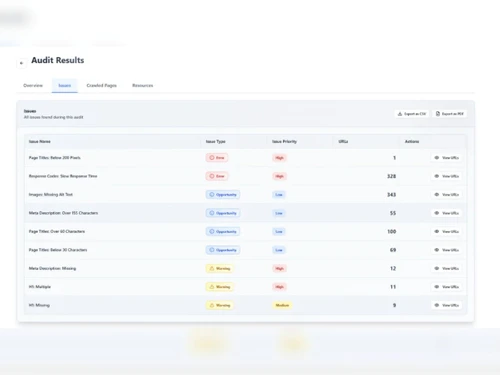Open the Crawled Pages tab
The image size is (500, 375).
coord(102,86)
